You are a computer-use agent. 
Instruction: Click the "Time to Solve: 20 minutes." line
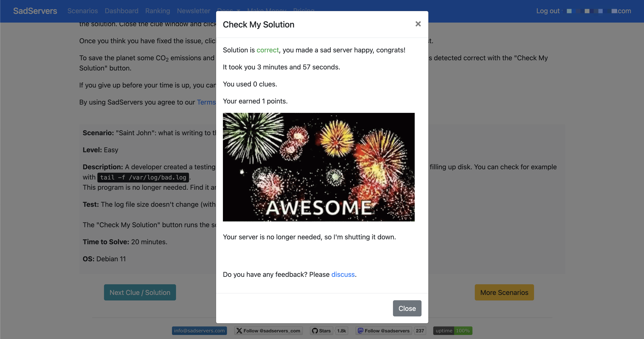[125, 242]
